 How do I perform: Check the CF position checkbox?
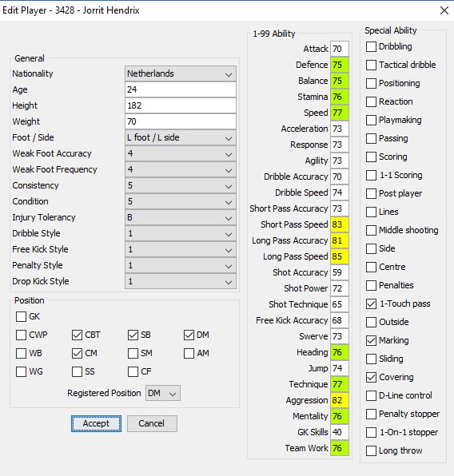(x=133, y=371)
